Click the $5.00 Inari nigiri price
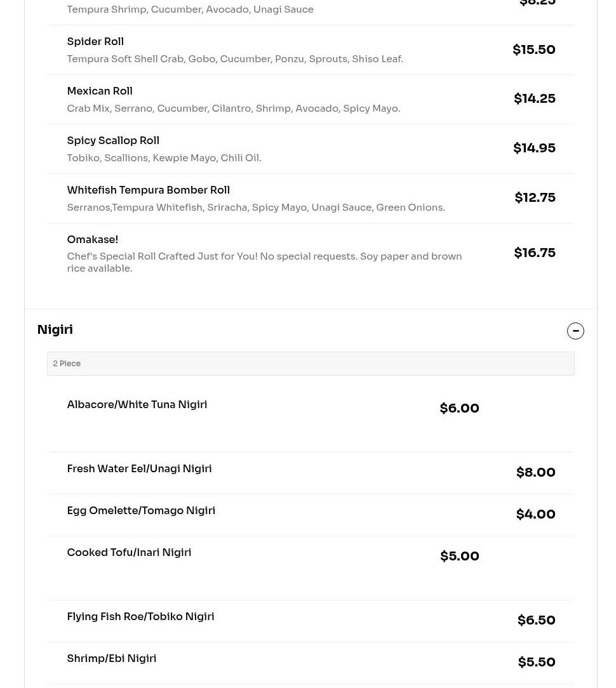616x688 pixels. 459,556
